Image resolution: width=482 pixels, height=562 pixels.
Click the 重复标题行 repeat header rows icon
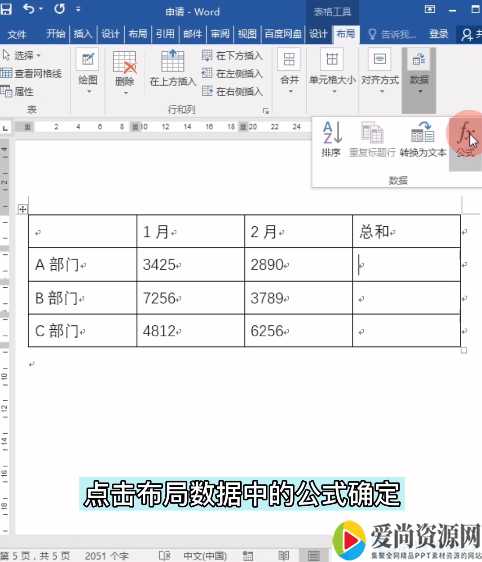(x=372, y=139)
